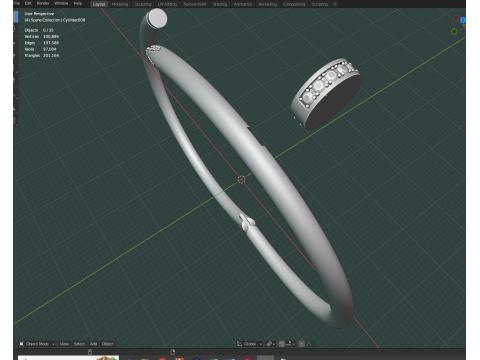Viewport: 480px width, 360px height.
Task: Switch to the Compositing workspace tab
Action: click(x=294, y=4)
